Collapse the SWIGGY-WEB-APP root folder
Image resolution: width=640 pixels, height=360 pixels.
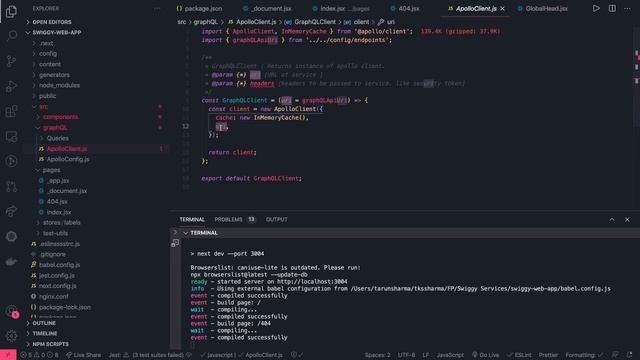coord(97,33)
